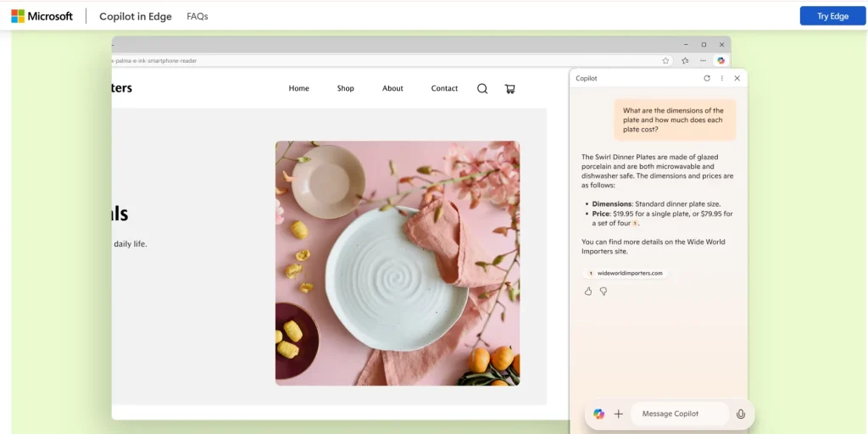Click 'You can find more details' text

(x=654, y=247)
